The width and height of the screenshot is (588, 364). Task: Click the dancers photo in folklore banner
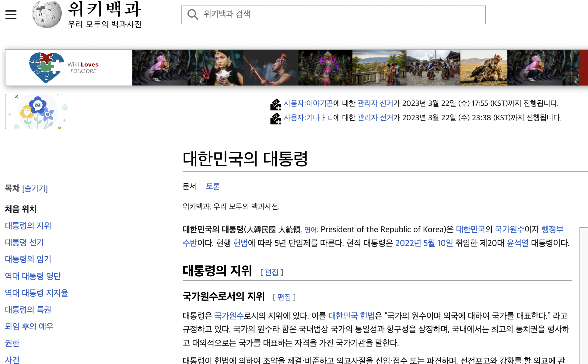click(x=433, y=68)
